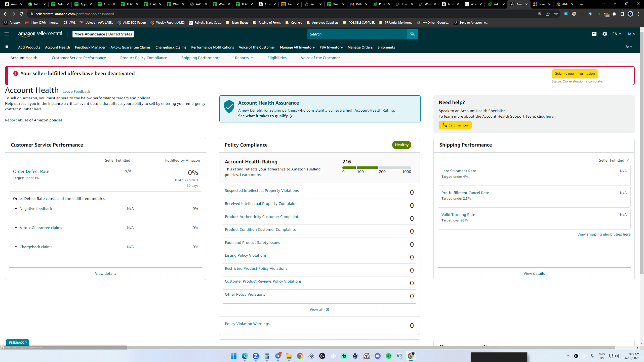Switch to Customer Service Performance tab
Screen dimensions: 644x362
[79, 58]
